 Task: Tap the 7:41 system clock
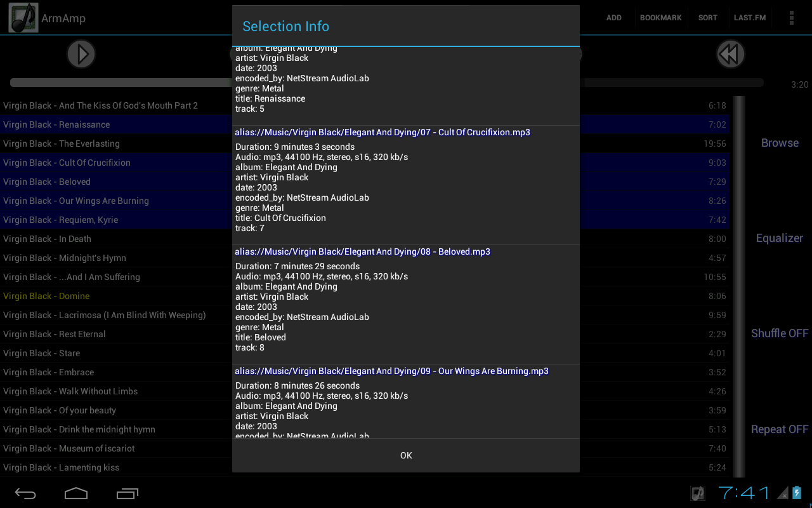(x=743, y=493)
